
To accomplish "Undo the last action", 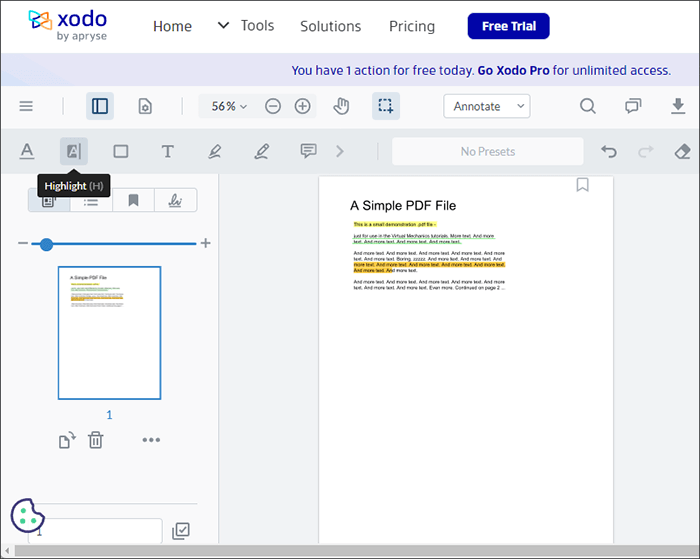I will (608, 151).
